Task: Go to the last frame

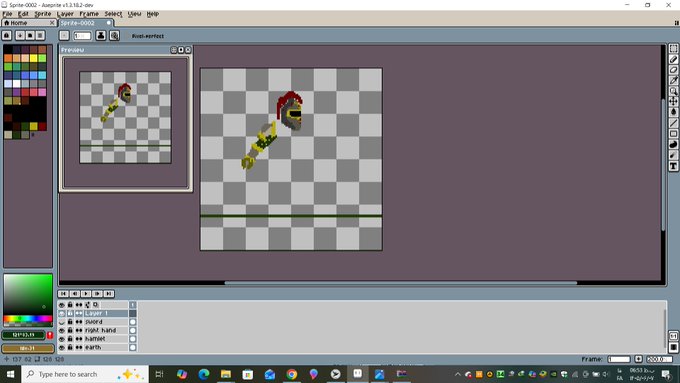Action: click(x=109, y=294)
